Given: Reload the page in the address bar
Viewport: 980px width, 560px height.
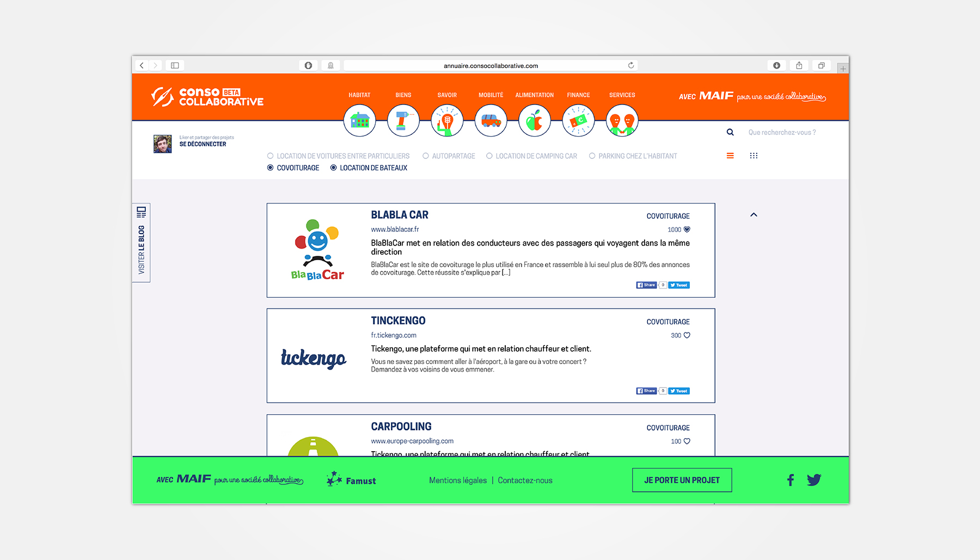Looking at the screenshot, I should (631, 65).
